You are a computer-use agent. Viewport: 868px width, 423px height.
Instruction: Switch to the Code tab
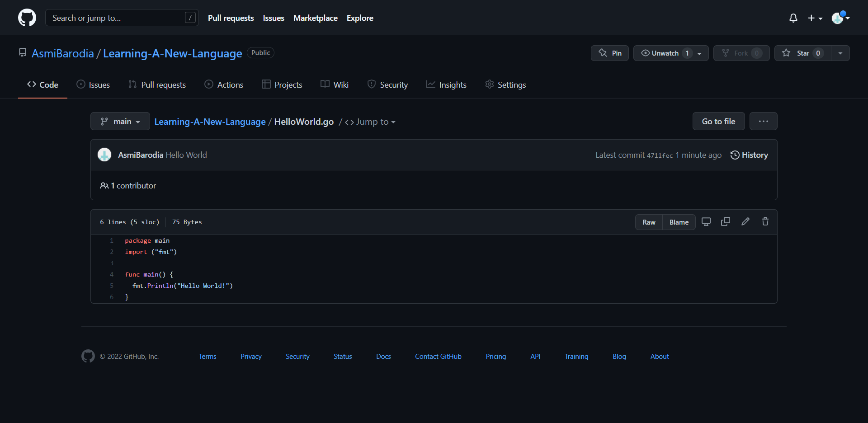point(42,85)
